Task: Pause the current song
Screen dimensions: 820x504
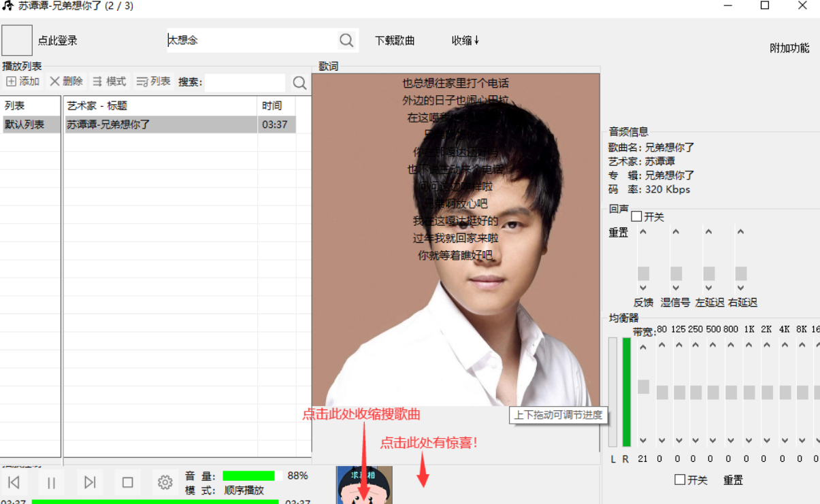Action: (51, 482)
